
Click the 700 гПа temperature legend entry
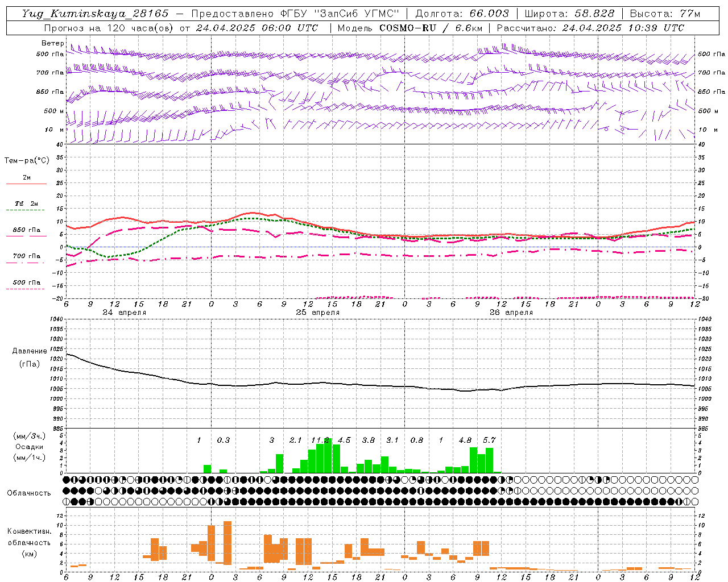tap(26, 256)
